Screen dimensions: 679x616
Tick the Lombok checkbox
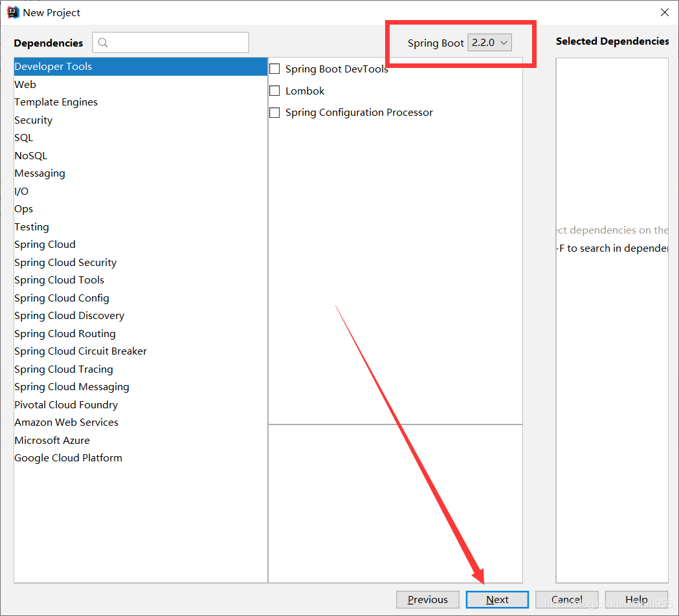click(274, 91)
